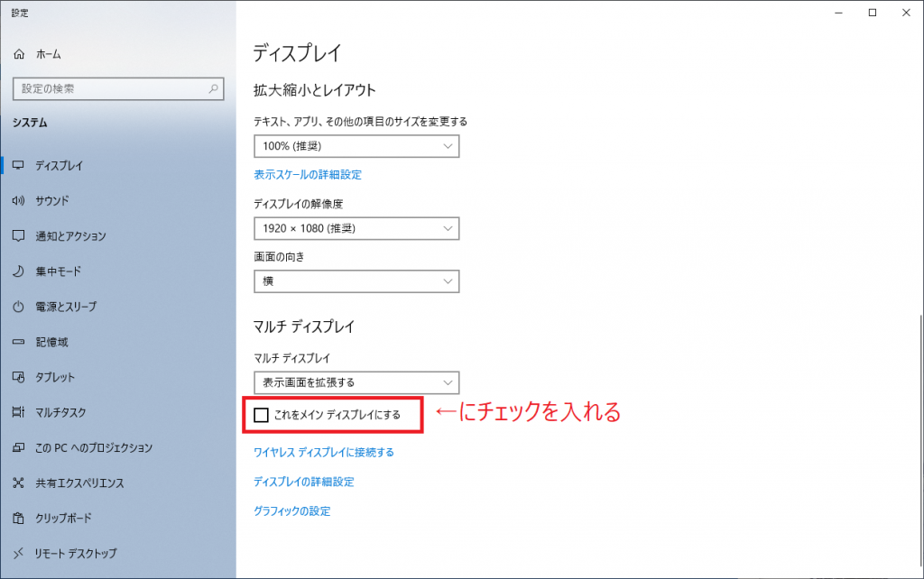Minimize the 設定 window
Image resolution: width=924 pixels, height=579 pixels.
(838, 13)
